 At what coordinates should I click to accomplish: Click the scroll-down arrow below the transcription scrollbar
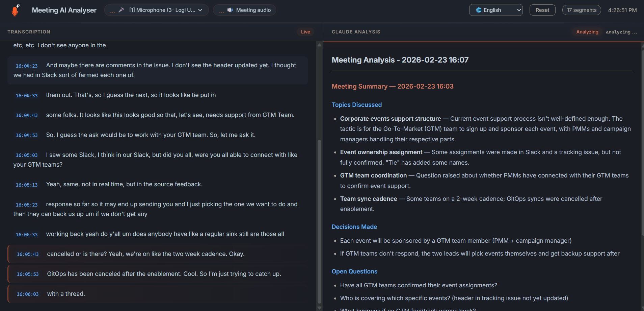pos(319,308)
